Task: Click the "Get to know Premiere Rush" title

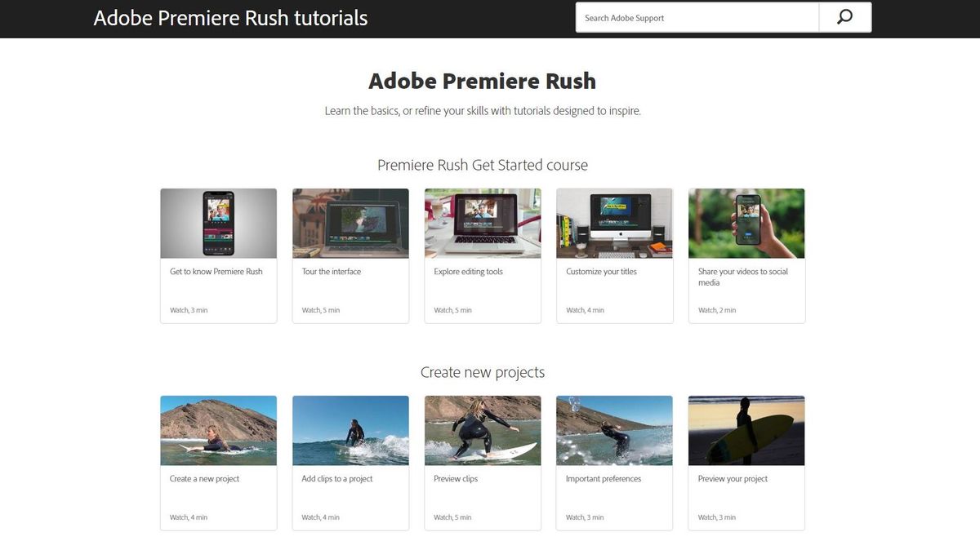Action: 216,272
